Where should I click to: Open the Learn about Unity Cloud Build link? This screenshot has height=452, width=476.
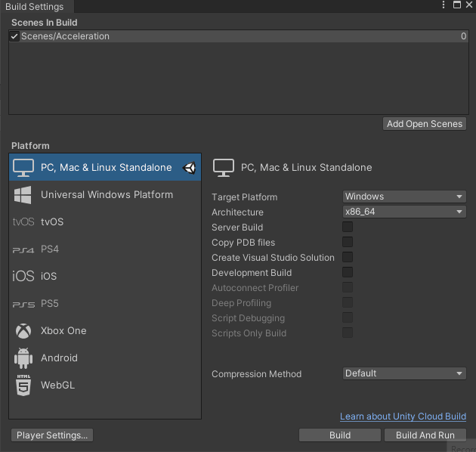[x=403, y=416]
